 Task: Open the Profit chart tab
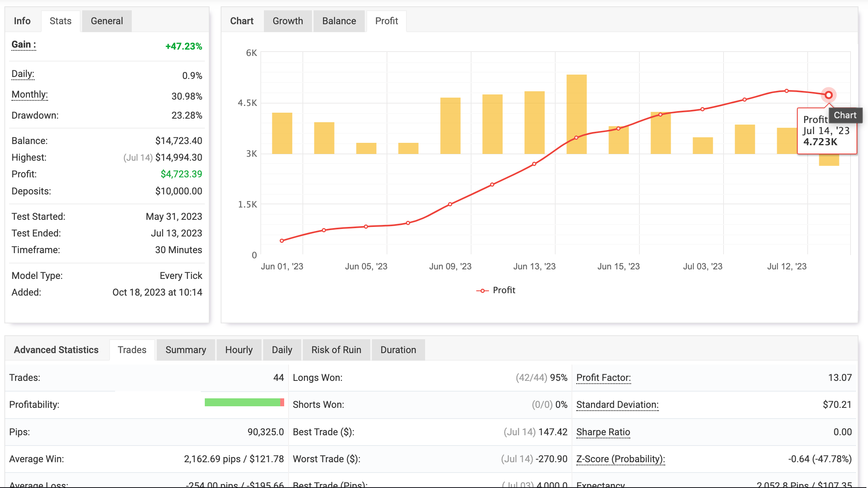pyautogui.click(x=386, y=21)
